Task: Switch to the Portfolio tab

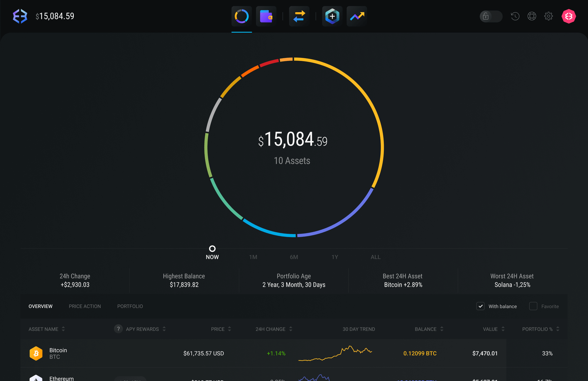Action: (x=130, y=306)
